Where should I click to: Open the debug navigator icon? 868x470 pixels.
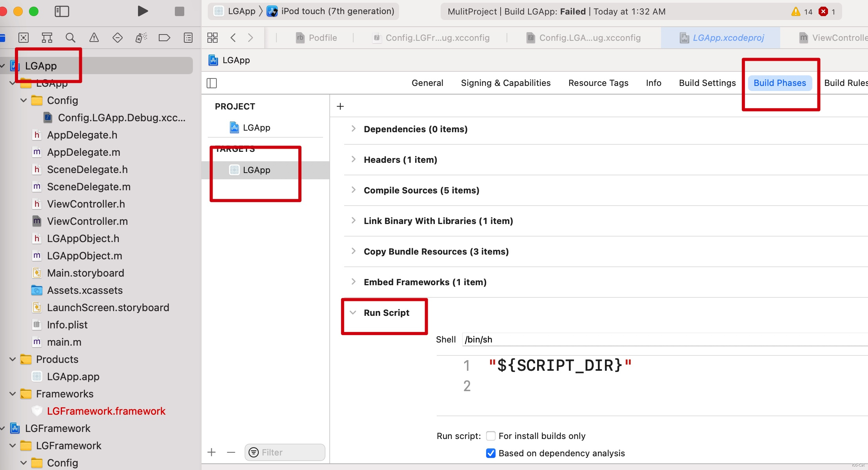tap(141, 38)
